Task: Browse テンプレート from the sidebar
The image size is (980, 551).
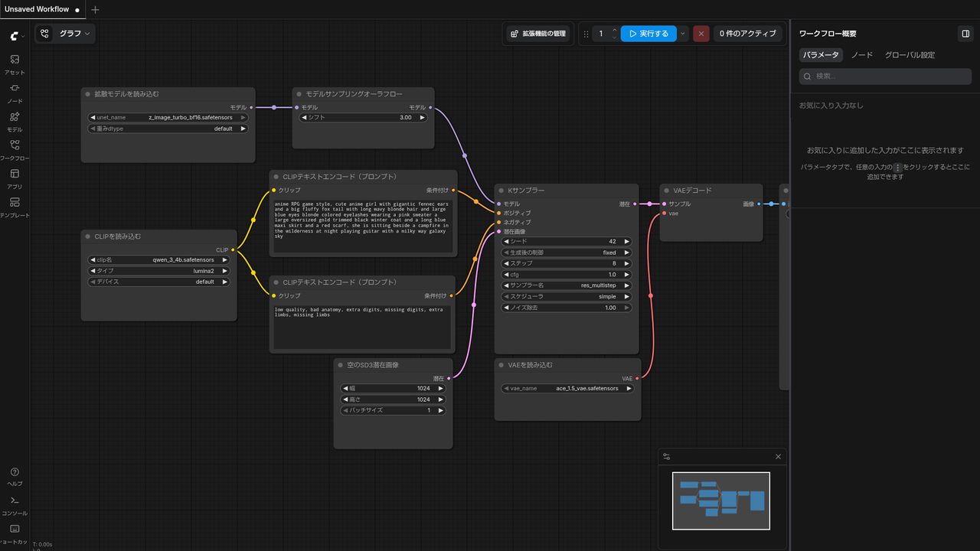Action: [x=15, y=207]
